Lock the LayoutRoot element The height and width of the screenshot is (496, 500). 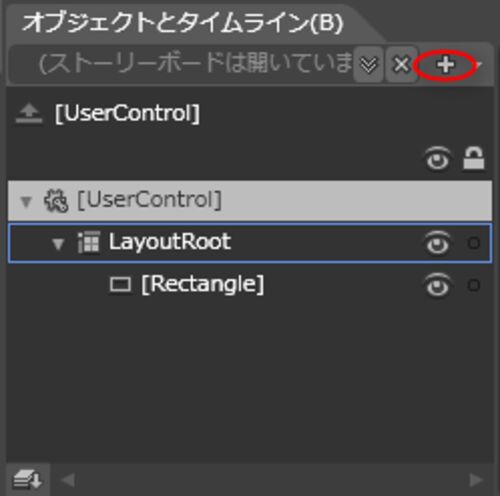474,243
